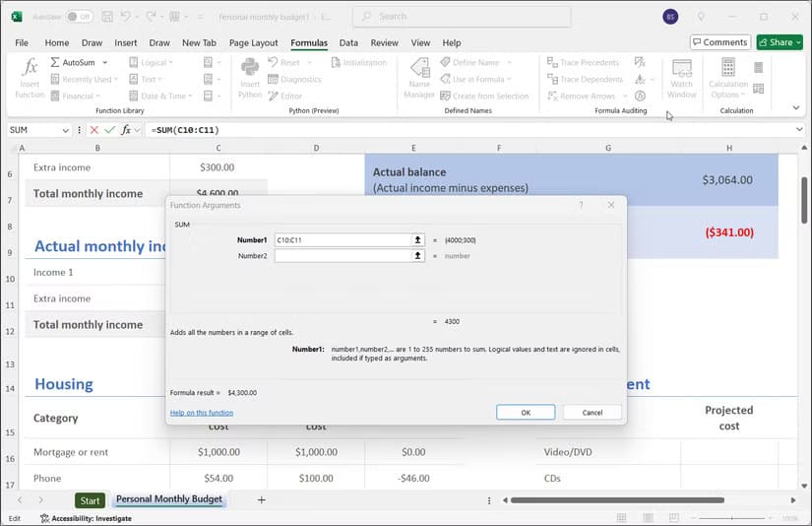Open the Text functions dropdown
Viewport: 812px width, 526px height.
tap(145, 79)
